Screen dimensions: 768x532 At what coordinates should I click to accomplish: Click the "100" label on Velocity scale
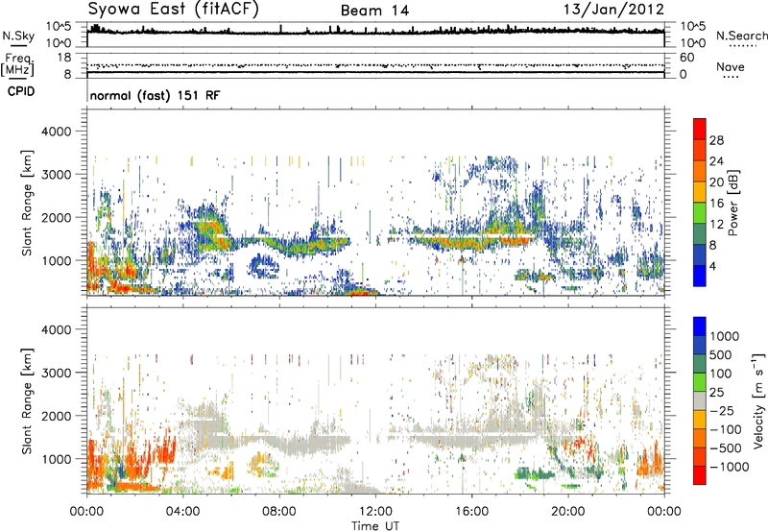coord(721,374)
